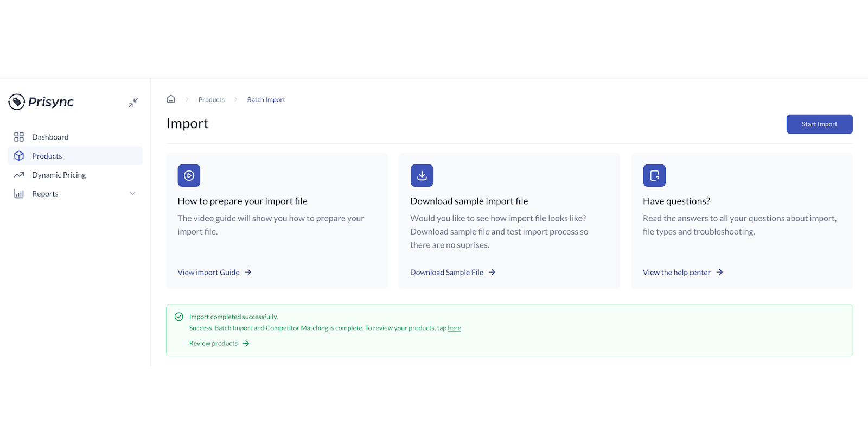Screen dimensions: 868x443
Task: Click the home icon in breadcrumb
Action: 171,99
